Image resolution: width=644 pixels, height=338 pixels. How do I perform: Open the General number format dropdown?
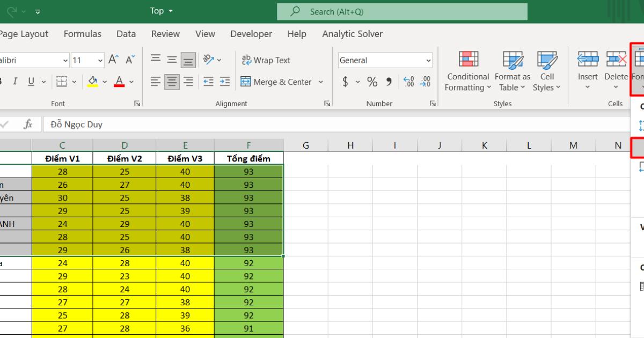coord(427,60)
